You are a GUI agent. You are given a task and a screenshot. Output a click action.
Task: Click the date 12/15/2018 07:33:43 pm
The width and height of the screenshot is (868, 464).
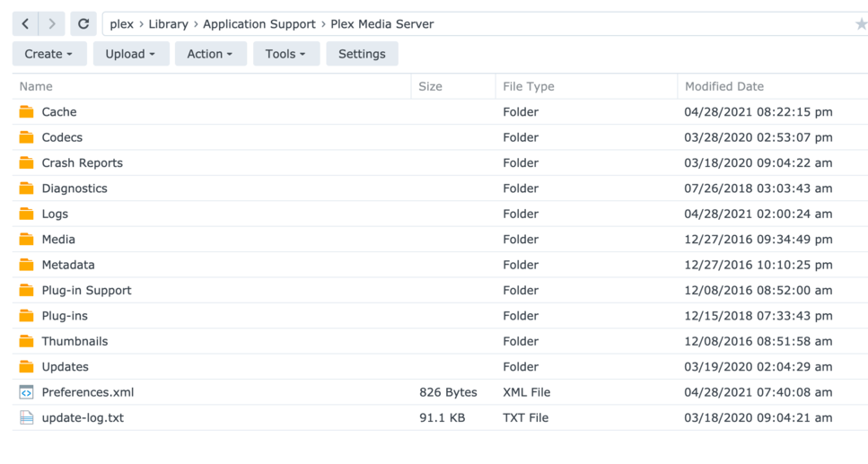[x=758, y=316]
